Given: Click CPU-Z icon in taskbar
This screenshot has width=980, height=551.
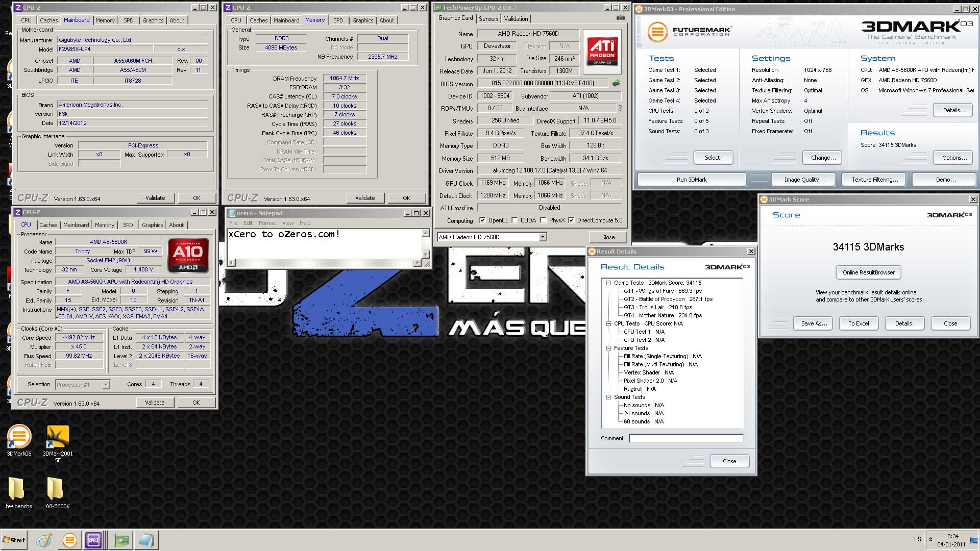Looking at the screenshot, I should point(94,540).
